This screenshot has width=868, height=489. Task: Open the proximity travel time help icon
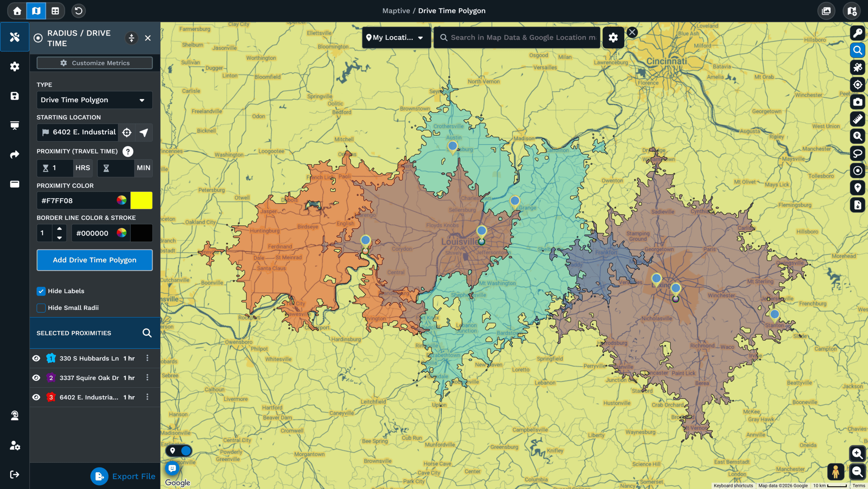(128, 151)
